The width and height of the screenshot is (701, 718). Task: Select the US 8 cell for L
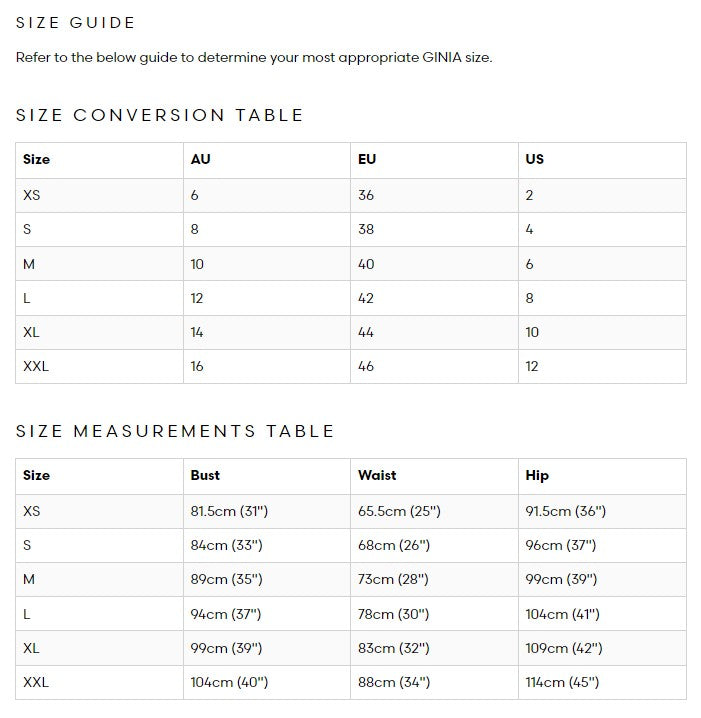tap(529, 298)
